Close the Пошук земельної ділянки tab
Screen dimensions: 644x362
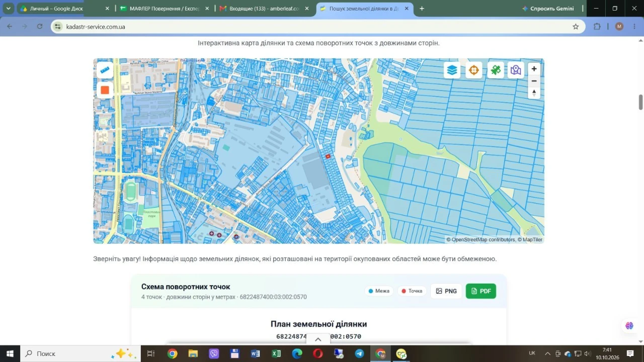click(407, 9)
